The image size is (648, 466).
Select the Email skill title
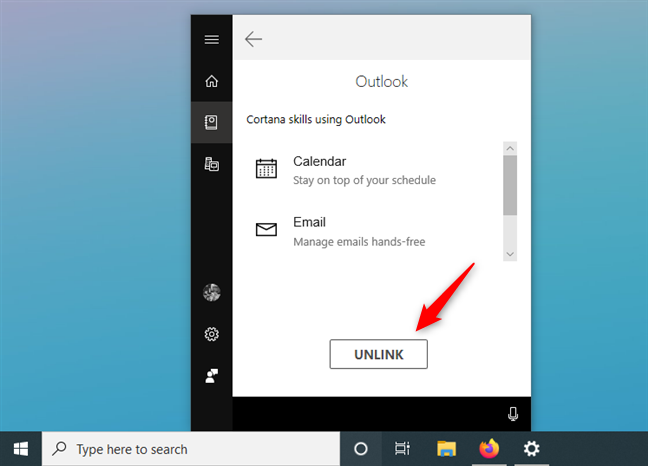tap(310, 222)
